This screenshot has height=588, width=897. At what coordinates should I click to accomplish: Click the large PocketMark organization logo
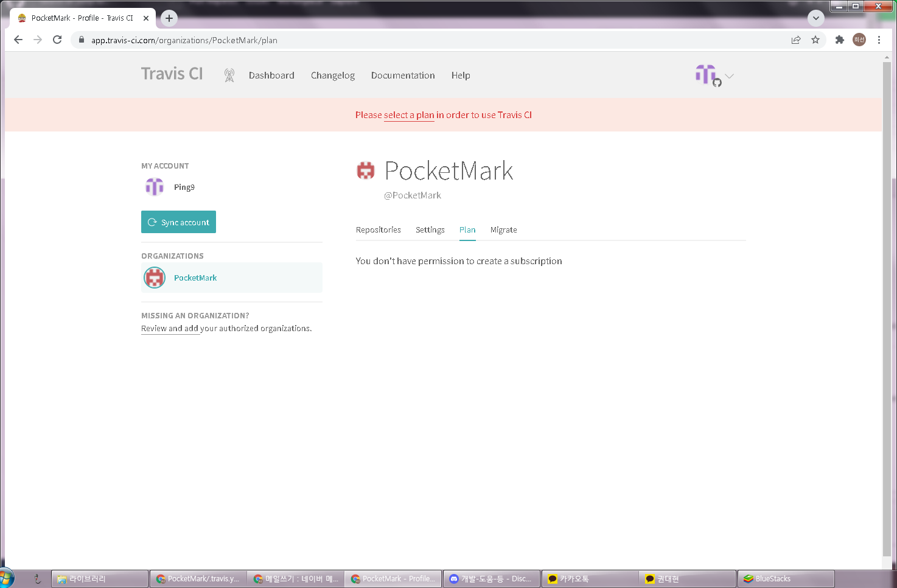point(366,171)
